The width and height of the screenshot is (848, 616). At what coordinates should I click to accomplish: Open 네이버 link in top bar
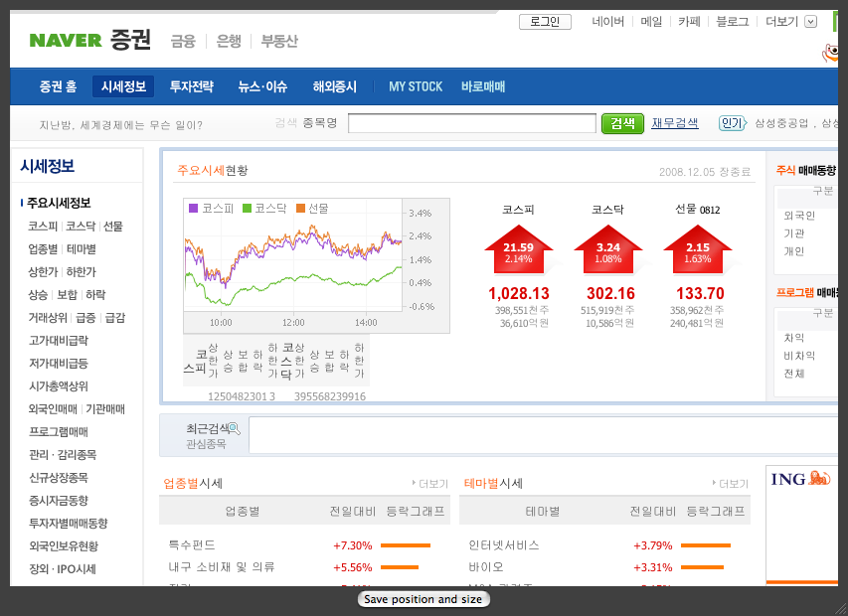click(607, 22)
